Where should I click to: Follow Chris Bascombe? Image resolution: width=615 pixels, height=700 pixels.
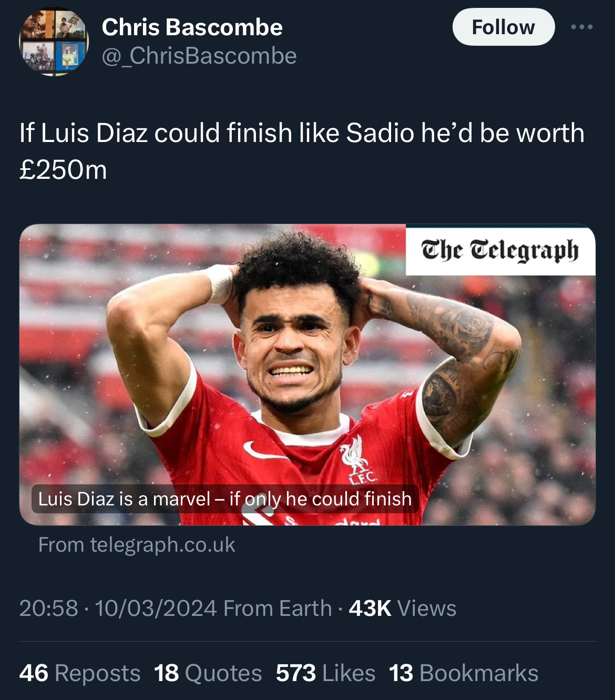tap(504, 27)
